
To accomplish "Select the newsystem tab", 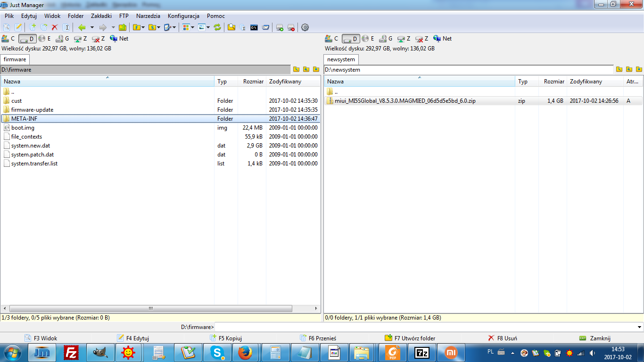I will click(341, 59).
